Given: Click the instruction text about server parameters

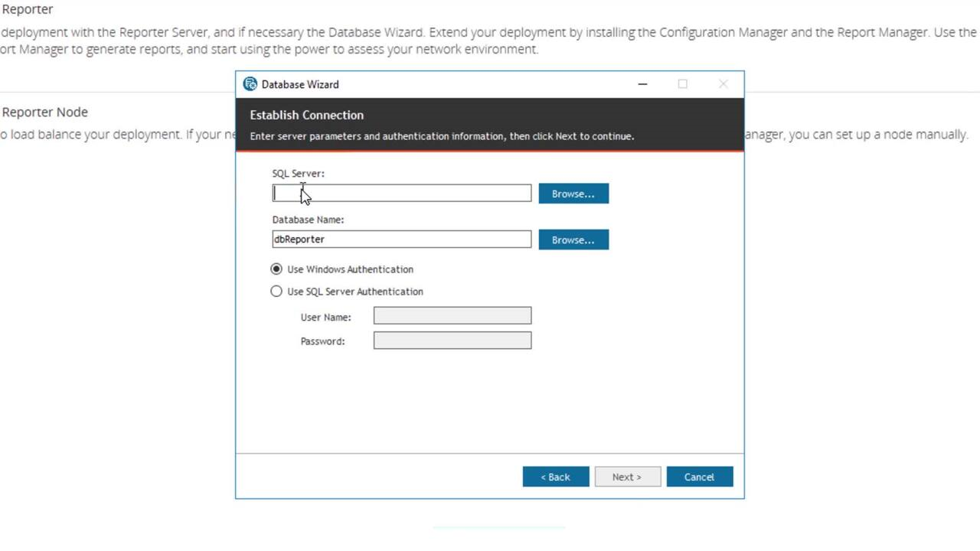Looking at the screenshot, I should pos(442,136).
